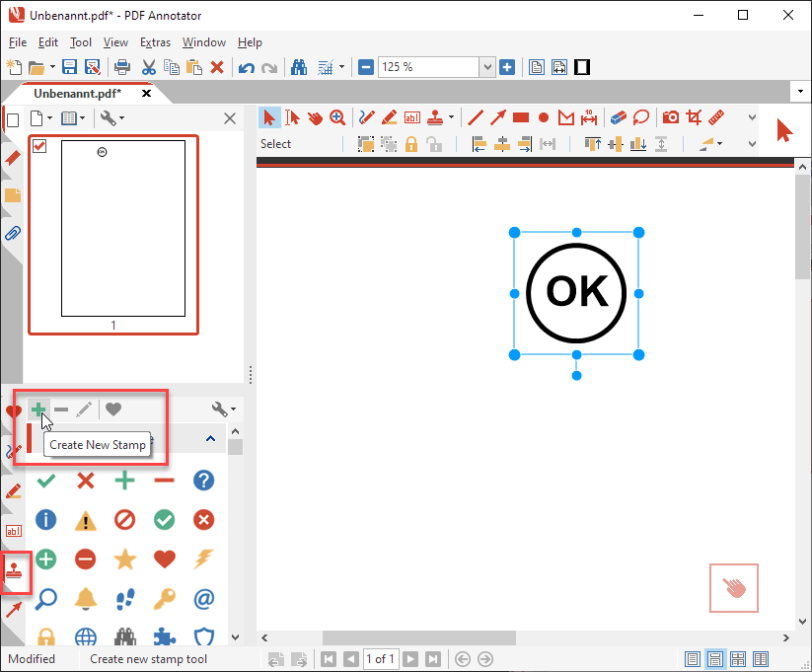Screen dimensions: 812x672
Task: Switch to the Stamp tool sidebar tab
Action: 15,571
